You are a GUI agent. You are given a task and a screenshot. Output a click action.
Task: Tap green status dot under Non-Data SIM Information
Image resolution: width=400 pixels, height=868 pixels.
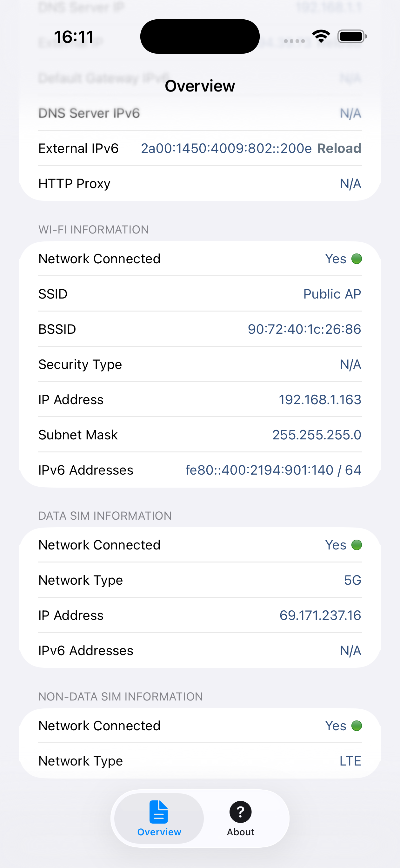pos(357,726)
